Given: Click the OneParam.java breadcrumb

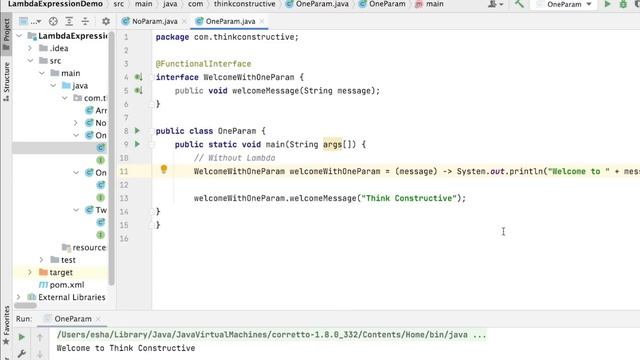Looking at the screenshot, I should point(318,4).
